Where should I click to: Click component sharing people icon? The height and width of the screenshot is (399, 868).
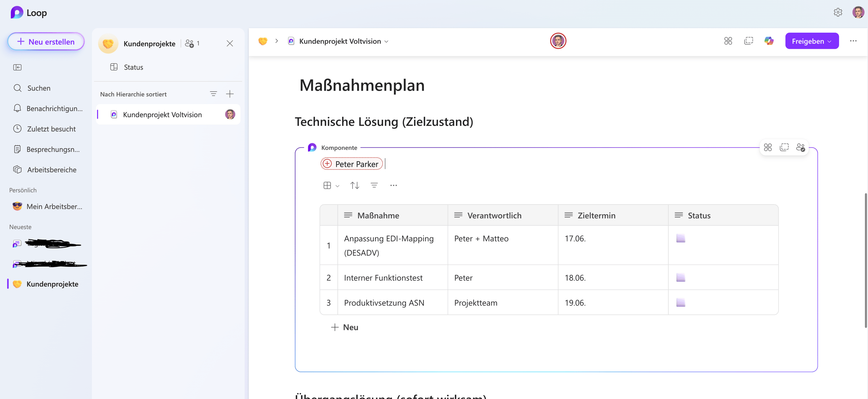pyautogui.click(x=800, y=147)
